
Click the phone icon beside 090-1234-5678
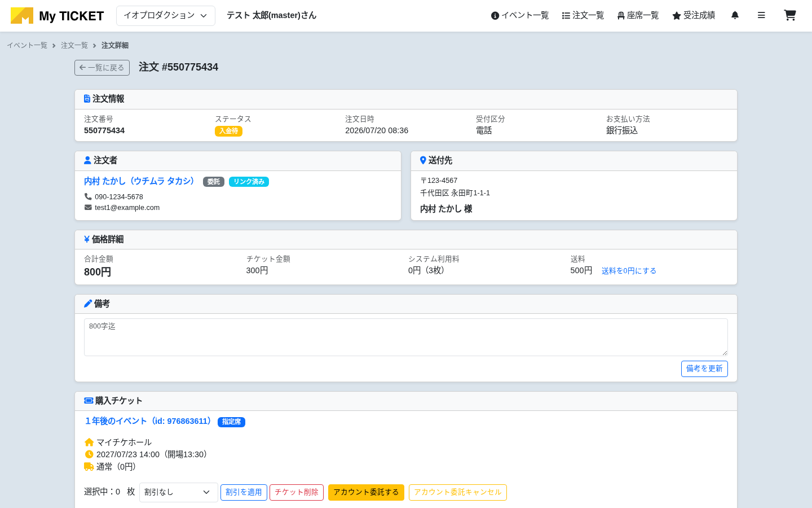coord(88,196)
